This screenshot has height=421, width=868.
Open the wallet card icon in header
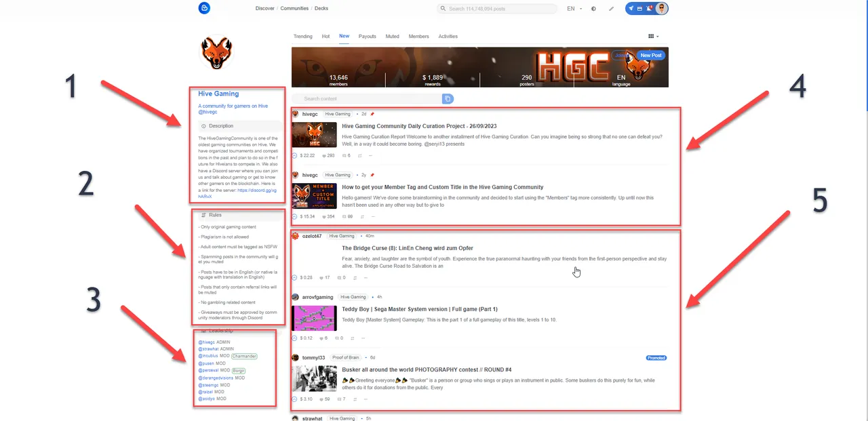(639, 9)
